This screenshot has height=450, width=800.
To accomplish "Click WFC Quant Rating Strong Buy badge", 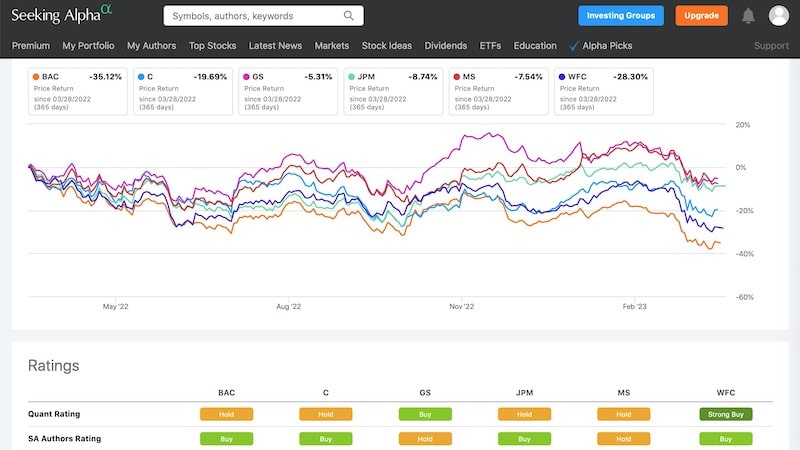I will tap(726, 414).
